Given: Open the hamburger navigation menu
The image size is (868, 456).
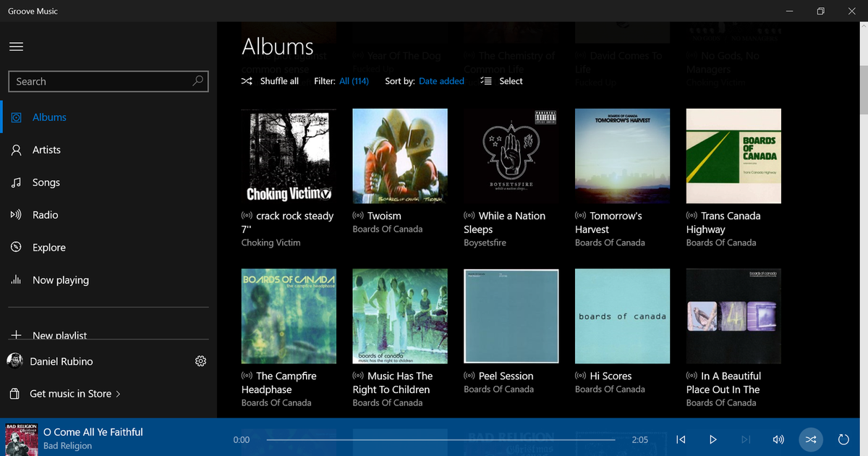Looking at the screenshot, I should click(x=16, y=46).
